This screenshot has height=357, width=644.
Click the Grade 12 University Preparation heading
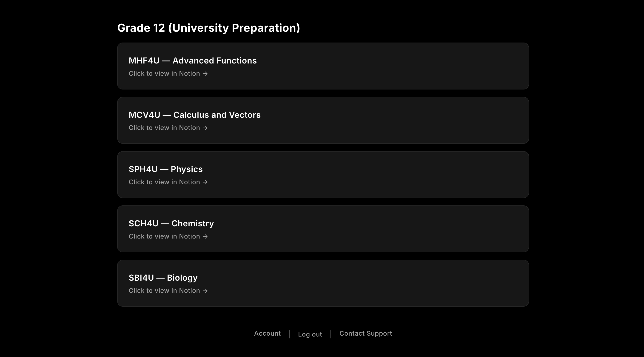[209, 28]
